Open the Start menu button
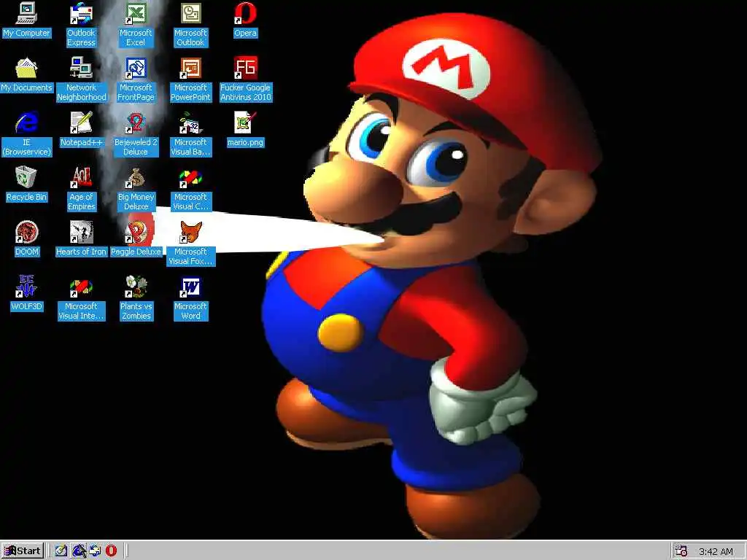Image resolution: width=747 pixels, height=560 pixels. coord(23,551)
